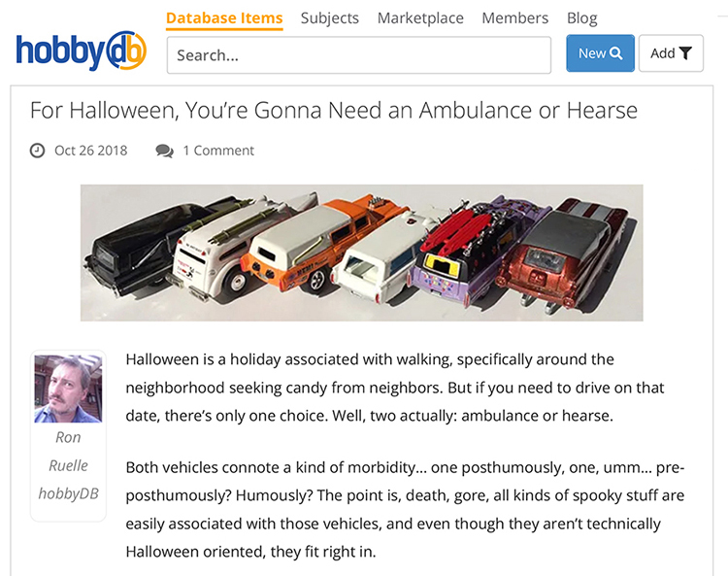Focus the Search input field
The image size is (728, 576).
click(x=359, y=55)
